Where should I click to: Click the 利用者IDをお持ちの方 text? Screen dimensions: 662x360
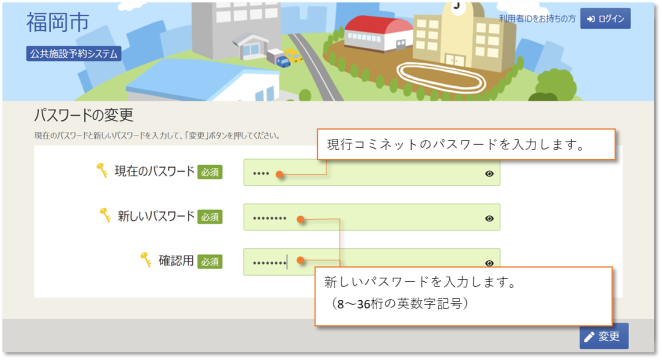(537, 19)
